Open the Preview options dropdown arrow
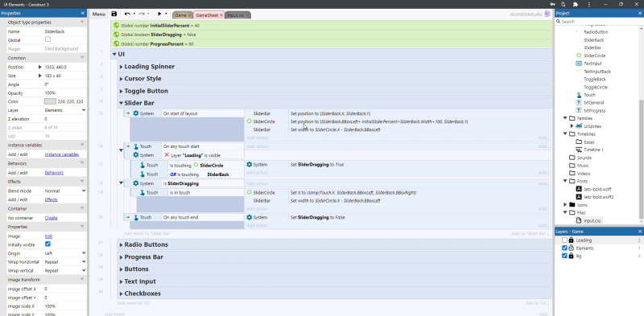Image resolution: width=644 pixels, height=316 pixels. 166,14
